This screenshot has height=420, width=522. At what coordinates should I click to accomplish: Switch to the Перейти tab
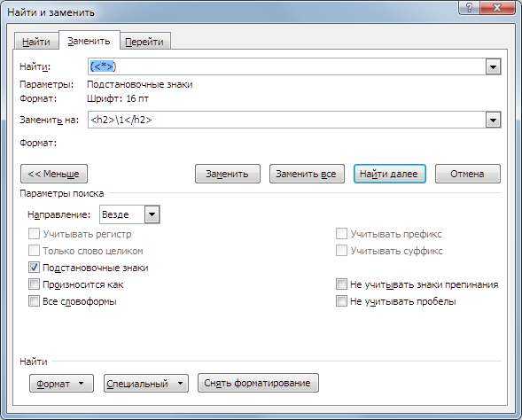(x=144, y=42)
